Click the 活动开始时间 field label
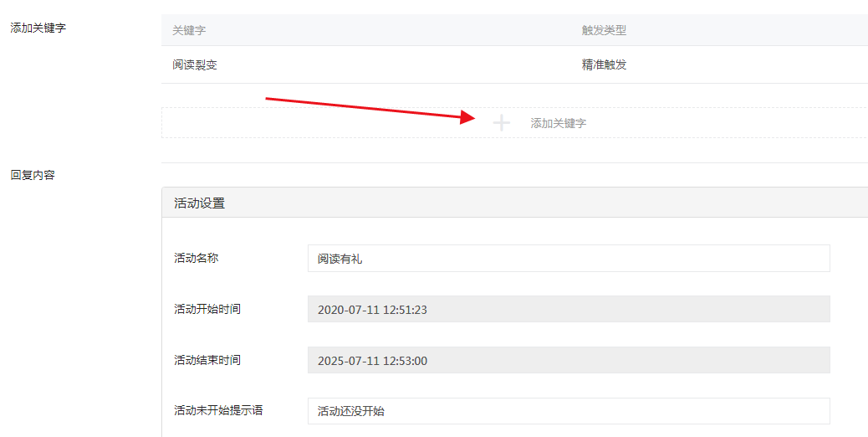This screenshot has height=437, width=868. click(x=207, y=309)
